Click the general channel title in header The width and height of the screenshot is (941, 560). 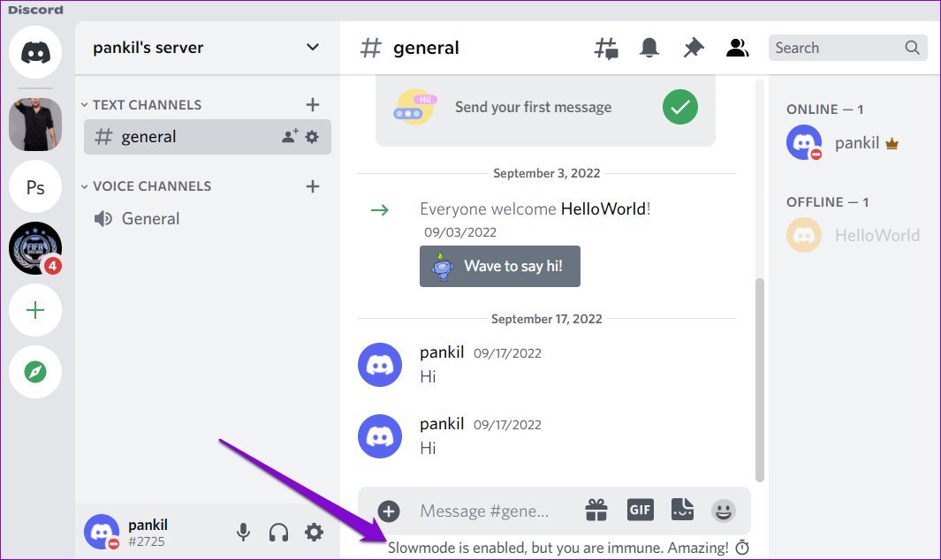(x=426, y=48)
